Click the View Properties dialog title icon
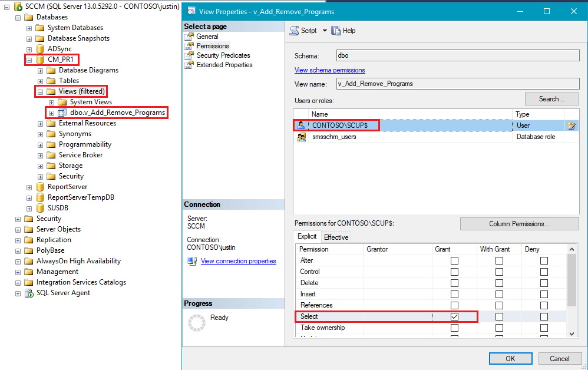588x370 pixels. (191, 11)
